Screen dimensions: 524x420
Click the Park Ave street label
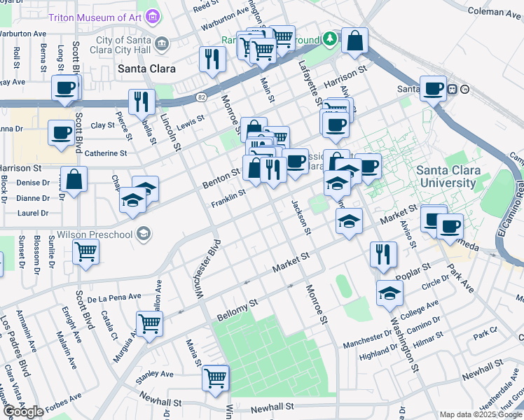point(460,279)
